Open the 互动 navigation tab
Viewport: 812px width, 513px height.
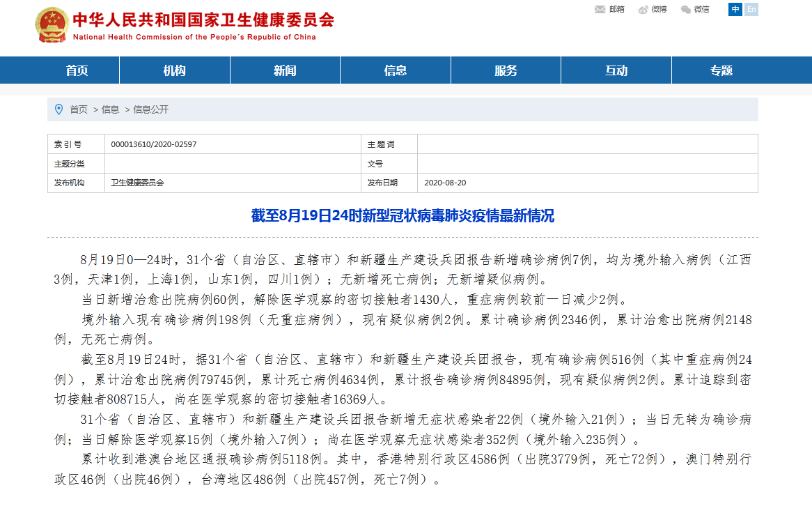[616, 70]
